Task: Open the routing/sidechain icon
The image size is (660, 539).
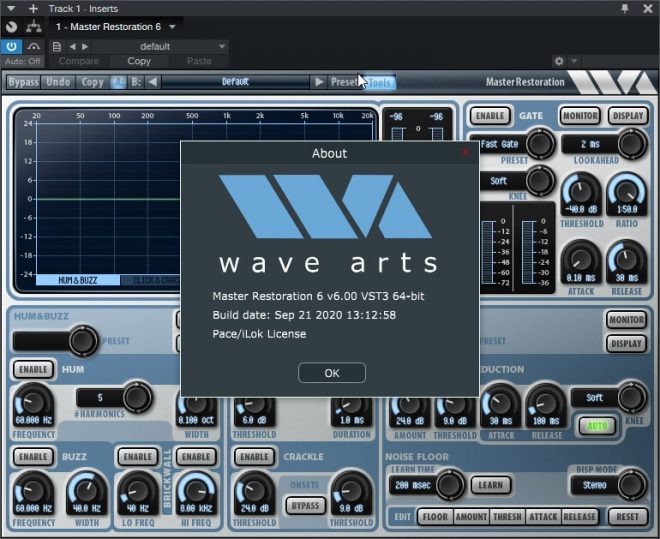Action: (x=34, y=27)
